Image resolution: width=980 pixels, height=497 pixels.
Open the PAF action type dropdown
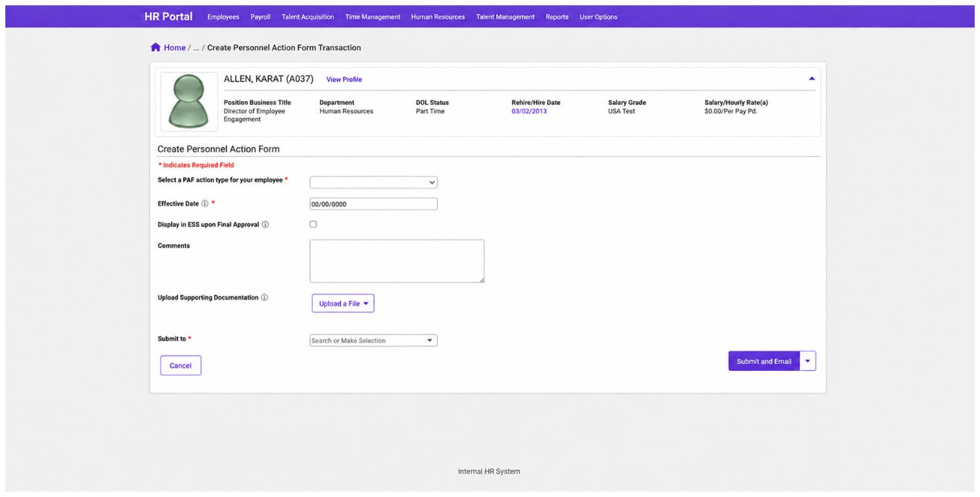373,182
